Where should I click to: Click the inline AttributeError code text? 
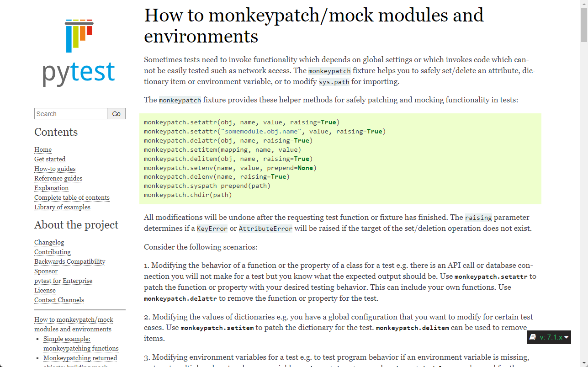click(265, 229)
